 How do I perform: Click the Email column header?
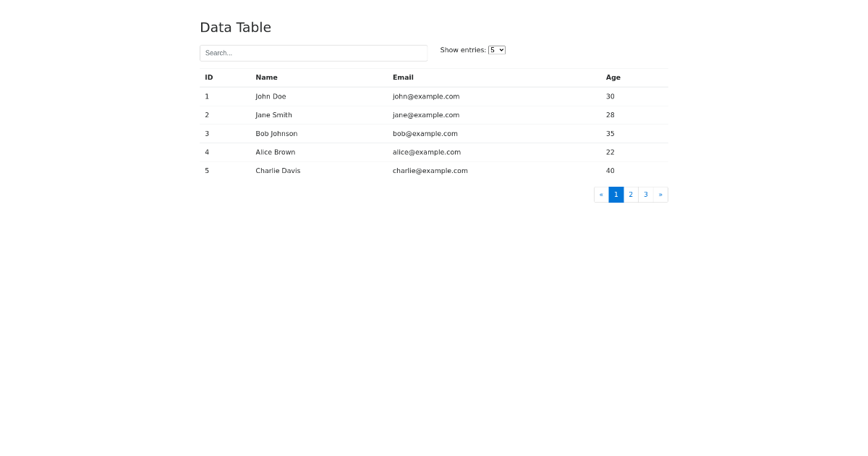pyautogui.click(x=403, y=77)
